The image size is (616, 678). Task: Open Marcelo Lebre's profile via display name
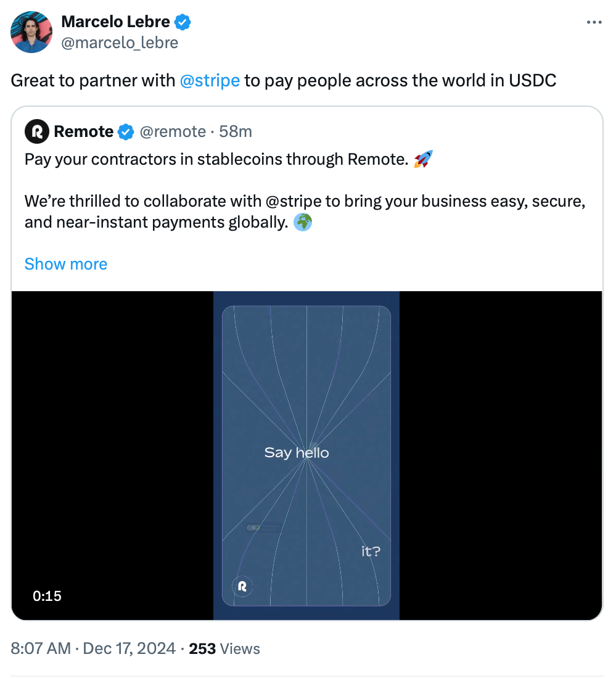[x=115, y=22]
